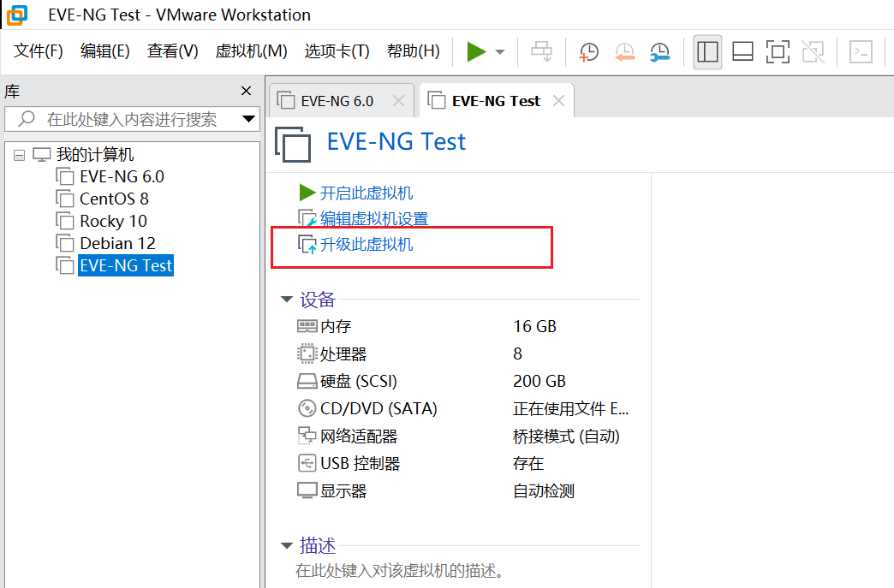Select EVE-NG 6.0 in the library tree
894x588 pixels.
122,176
